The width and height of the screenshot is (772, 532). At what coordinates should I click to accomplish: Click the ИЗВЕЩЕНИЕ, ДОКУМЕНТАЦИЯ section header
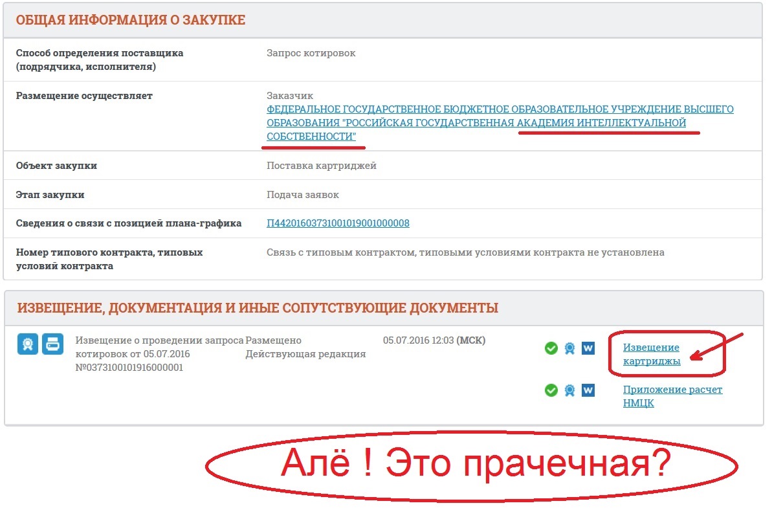coord(258,308)
